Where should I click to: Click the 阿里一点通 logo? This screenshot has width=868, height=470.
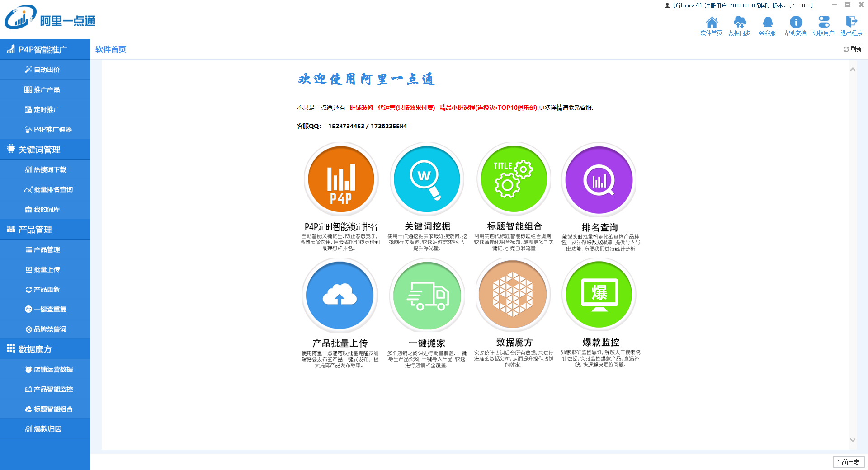pyautogui.click(x=50, y=18)
